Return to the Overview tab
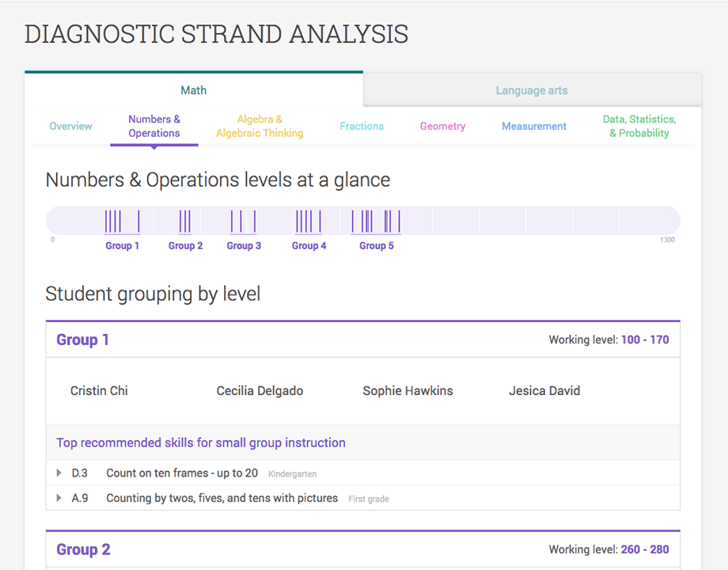728x570 pixels. click(70, 125)
